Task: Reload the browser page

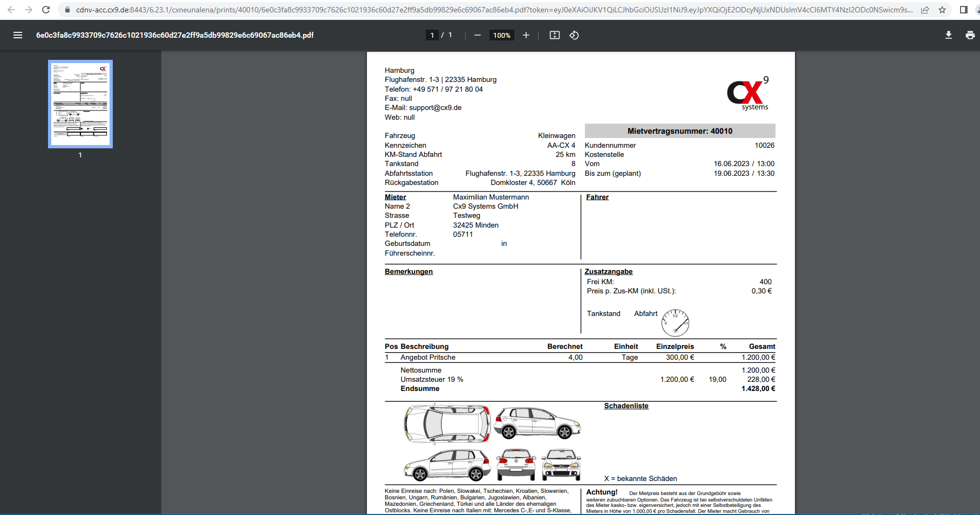Action: tap(46, 10)
